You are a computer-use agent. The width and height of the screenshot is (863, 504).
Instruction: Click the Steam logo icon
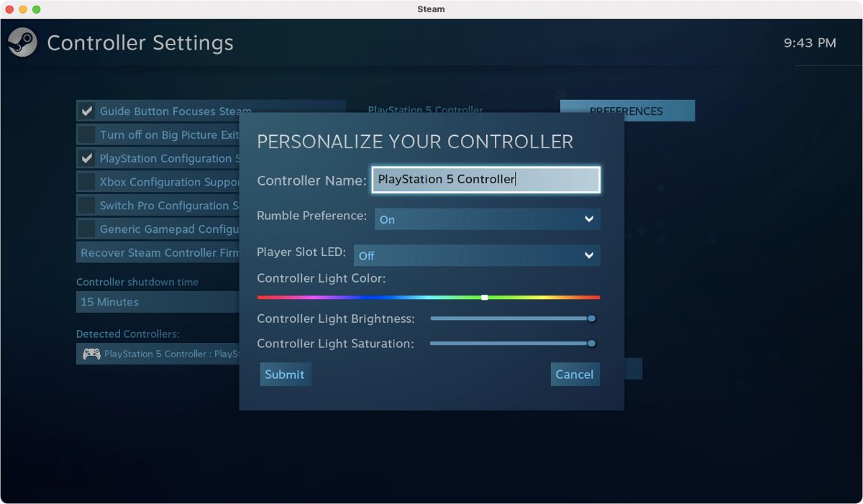click(x=21, y=42)
